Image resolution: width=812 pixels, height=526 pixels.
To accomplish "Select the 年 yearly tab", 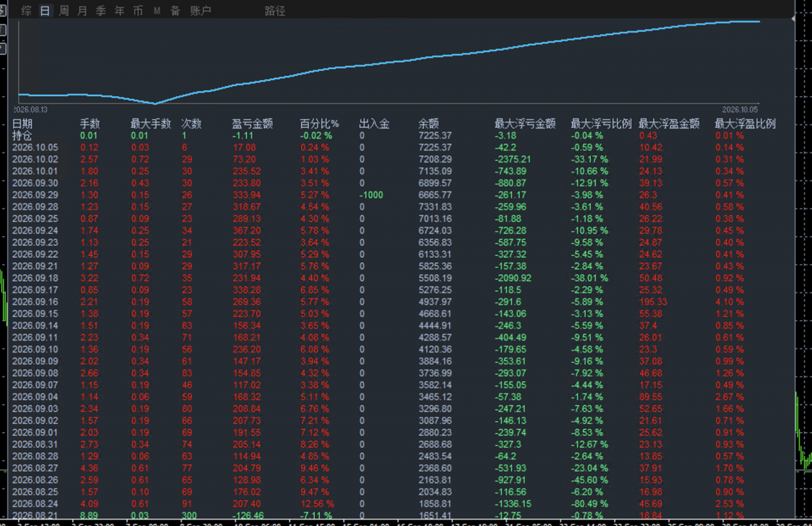I will tap(120, 11).
